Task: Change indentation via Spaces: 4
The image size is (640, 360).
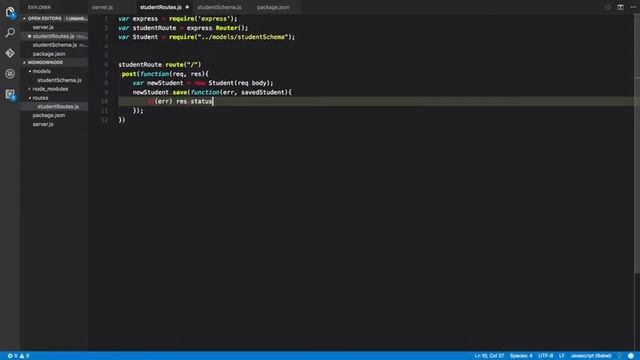Action: (521, 356)
